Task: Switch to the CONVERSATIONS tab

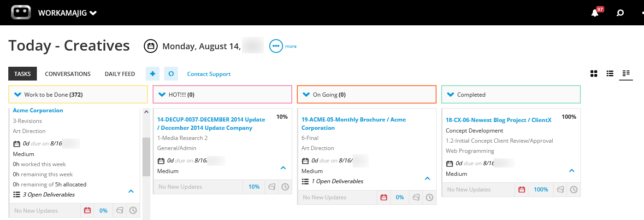Action: coord(68,74)
